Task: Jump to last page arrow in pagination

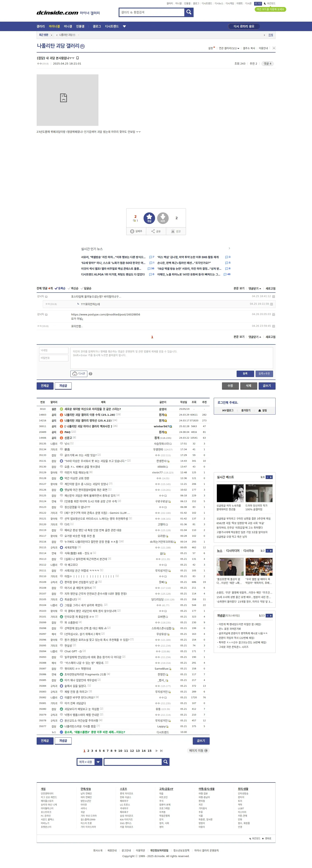Action: (x=161, y=751)
